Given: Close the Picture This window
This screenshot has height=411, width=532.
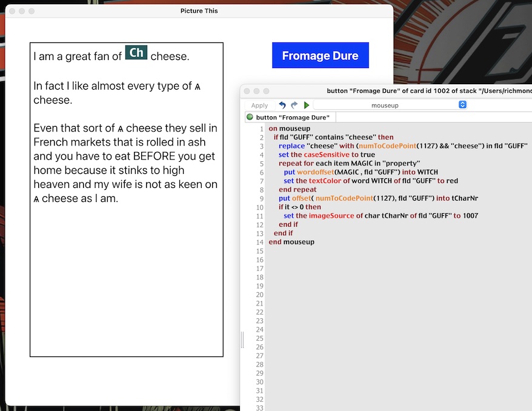Looking at the screenshot, I should 12,11.
